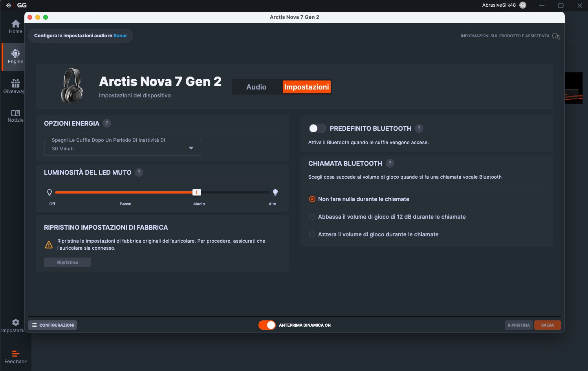Click the help icon next to Opzioni Energia
Viewport: 588px width, 371px height.
click(x=107, y=123)
